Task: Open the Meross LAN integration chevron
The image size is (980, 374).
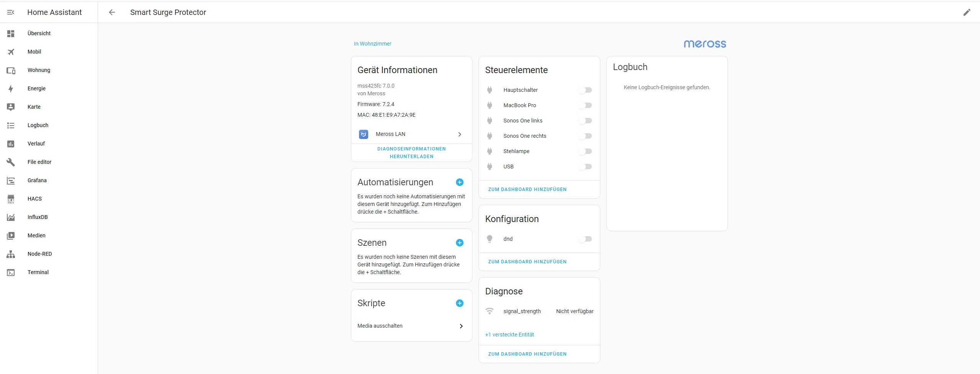Action: click(x=459, y=134)
